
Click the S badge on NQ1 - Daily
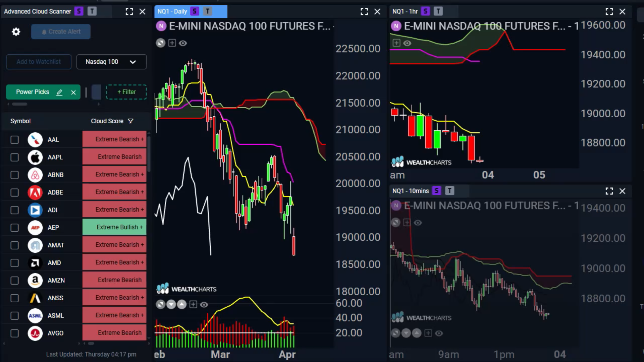click(x=195, y=11)
